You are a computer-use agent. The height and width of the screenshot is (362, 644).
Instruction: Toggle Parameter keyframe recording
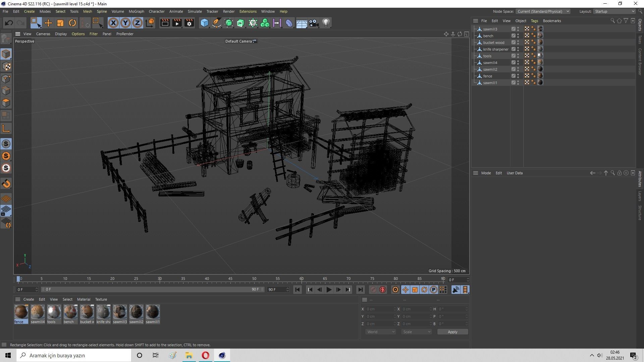coord(434,290)
